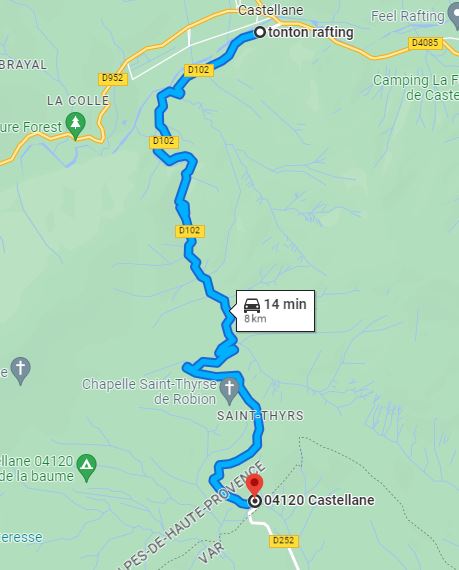Click the church cross icon at left edge

pyautogui.click(x=21, y=370)
